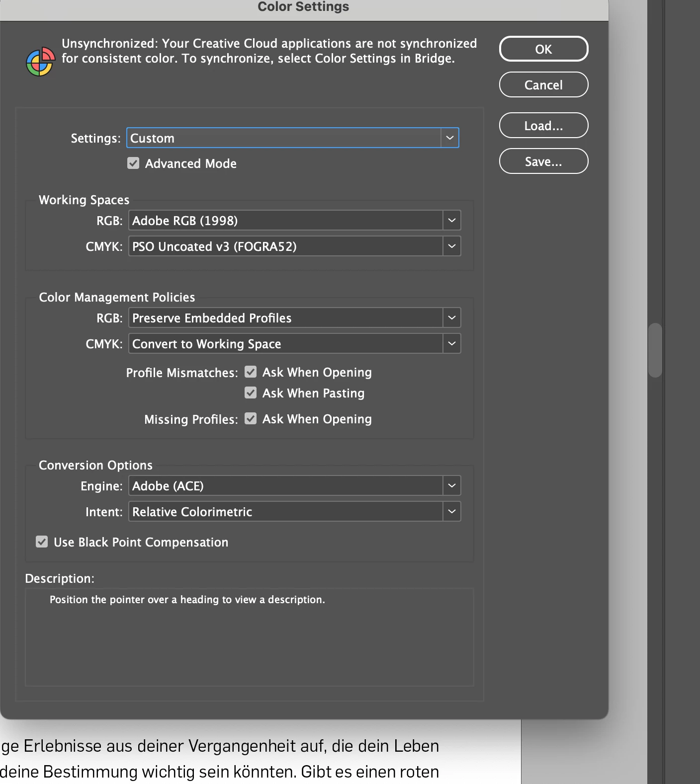Click chevron beside Convert to Working Space
Image resolution: width=700 pixels, height=784 pixels.
coord(452,343)
